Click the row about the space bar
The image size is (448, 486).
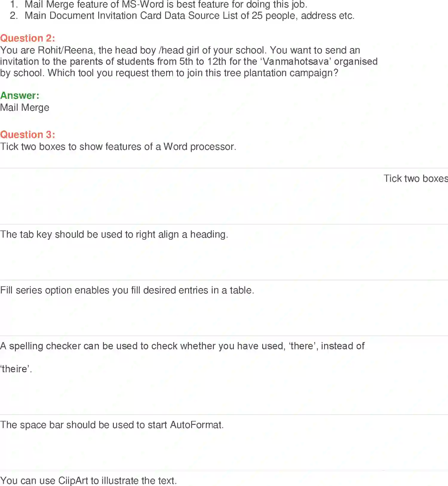[x=112, y=425]
